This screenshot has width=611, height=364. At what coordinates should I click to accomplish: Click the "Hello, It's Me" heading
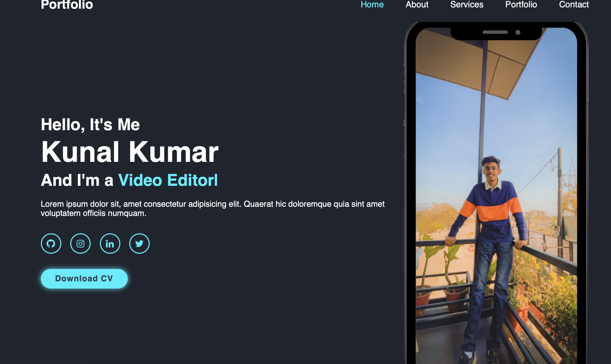90,125
